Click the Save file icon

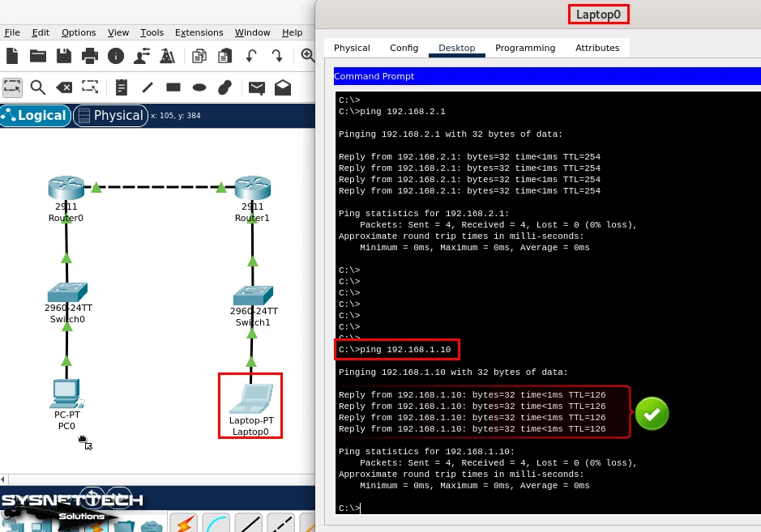click(x=64, y=56)
